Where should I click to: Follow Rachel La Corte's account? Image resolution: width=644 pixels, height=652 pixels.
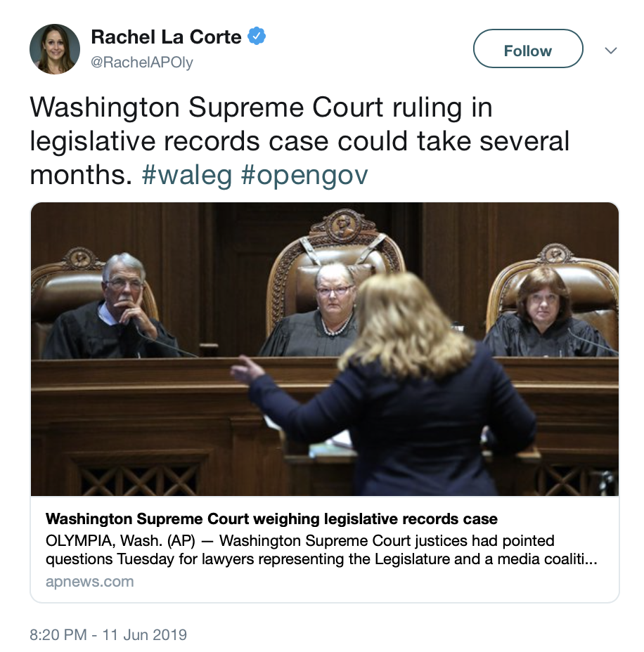(x=528, y=48)
